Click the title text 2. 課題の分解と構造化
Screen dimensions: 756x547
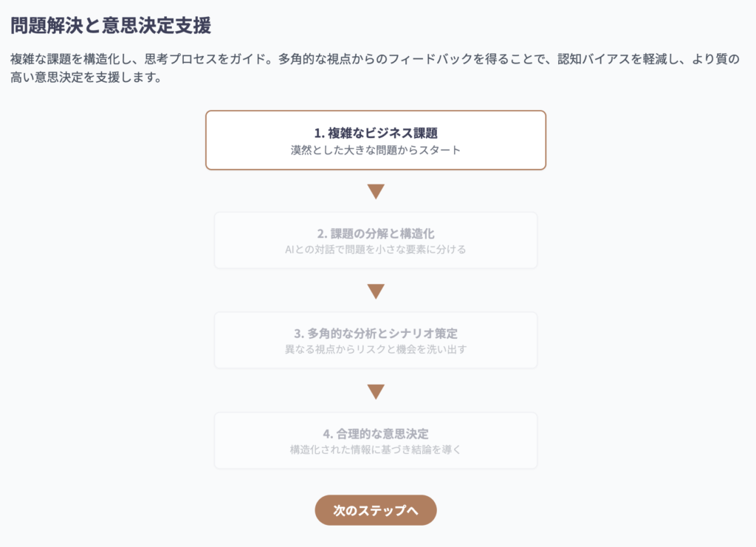pyautogui.click(x=376, y=234)
